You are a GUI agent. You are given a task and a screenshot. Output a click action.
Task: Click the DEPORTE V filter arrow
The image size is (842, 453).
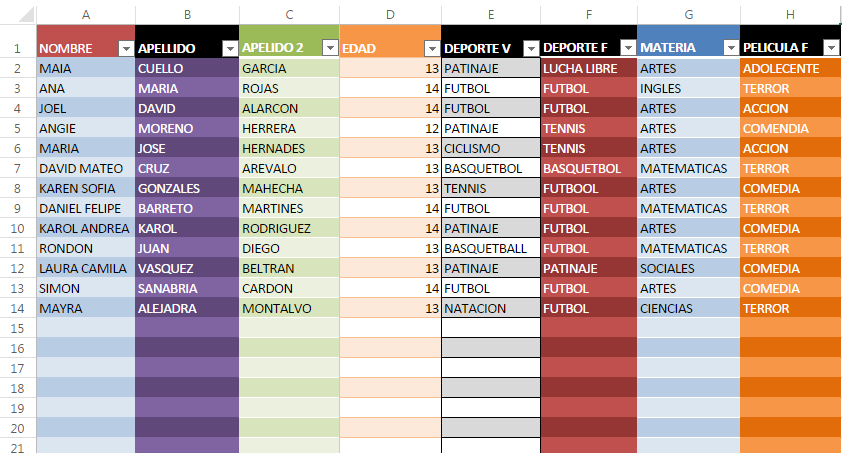[530, 48]
